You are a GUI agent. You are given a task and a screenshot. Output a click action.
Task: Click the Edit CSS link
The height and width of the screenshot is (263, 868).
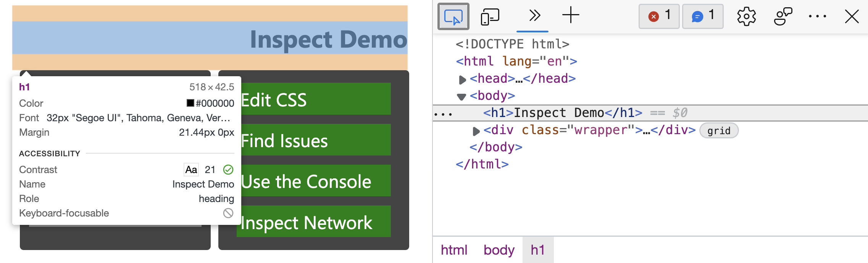pyautogui.click(x=316, y=99)
